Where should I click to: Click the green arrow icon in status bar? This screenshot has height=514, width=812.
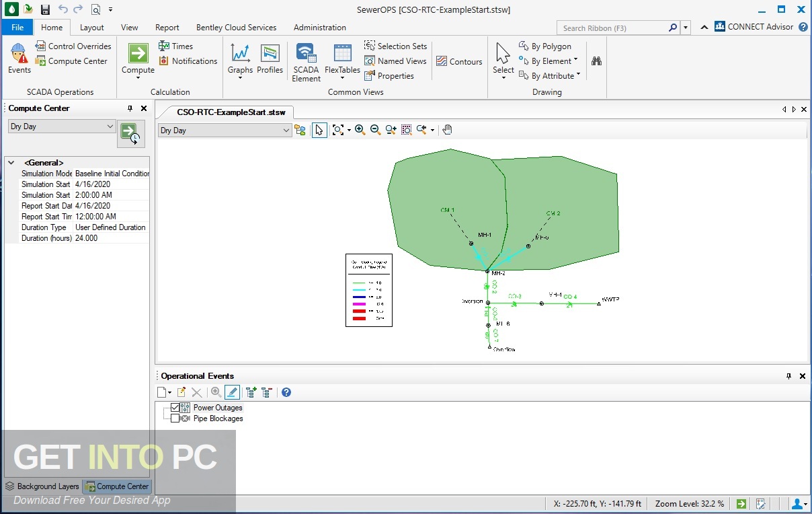tap(741, 504)
